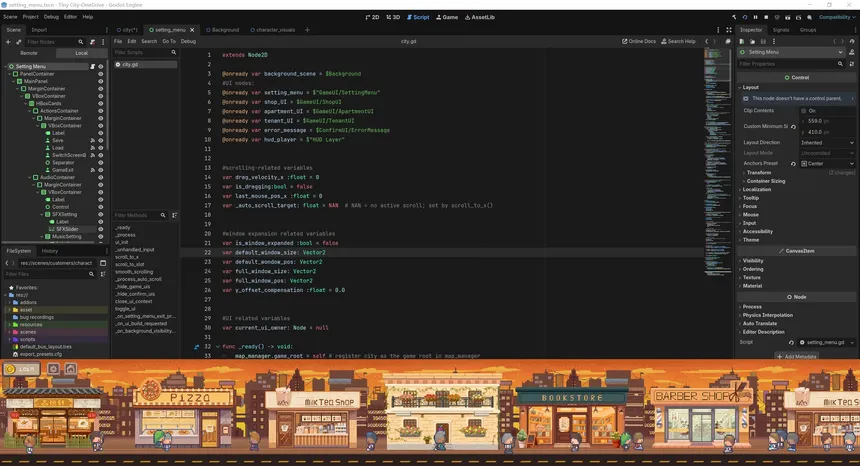Switch to the Import dock tab
860x466 pixels.
click(x=39, y=30)
